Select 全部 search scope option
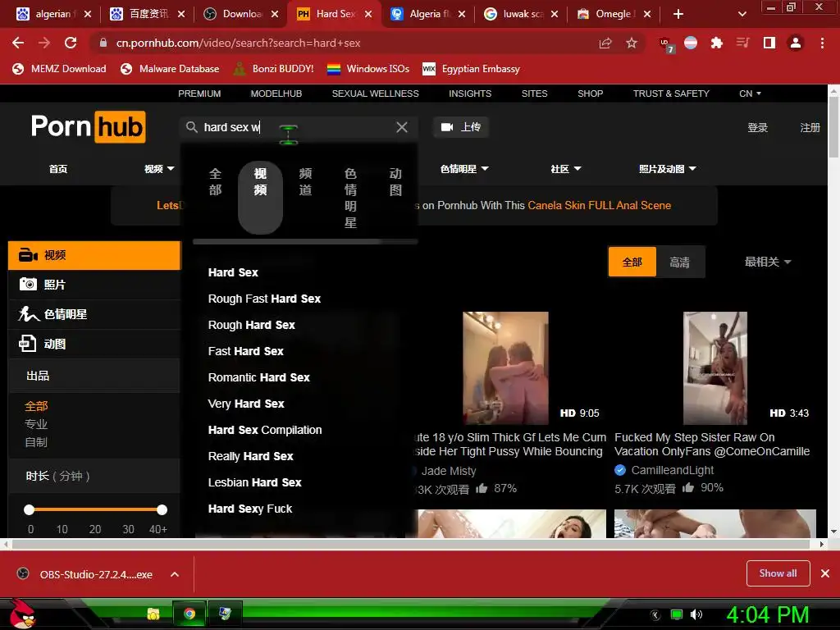The width and height of the screenshot is (840, 630). pos(216,181)
